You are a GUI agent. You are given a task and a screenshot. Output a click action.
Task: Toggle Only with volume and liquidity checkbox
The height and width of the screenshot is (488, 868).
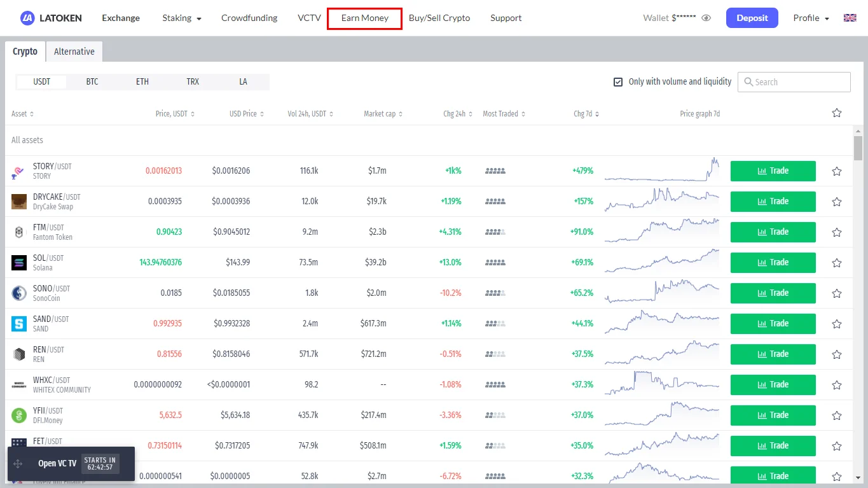click(618, 82)
